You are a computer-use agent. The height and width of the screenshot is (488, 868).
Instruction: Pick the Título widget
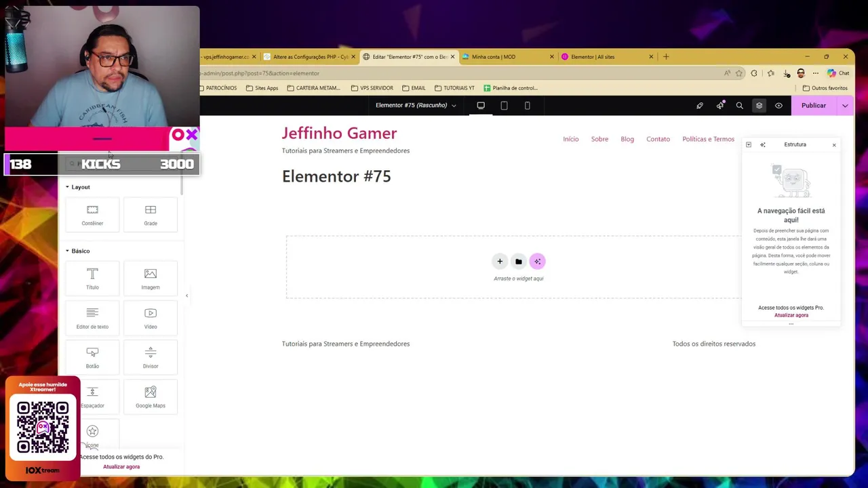pyautogui.click(x=92, y=279)
